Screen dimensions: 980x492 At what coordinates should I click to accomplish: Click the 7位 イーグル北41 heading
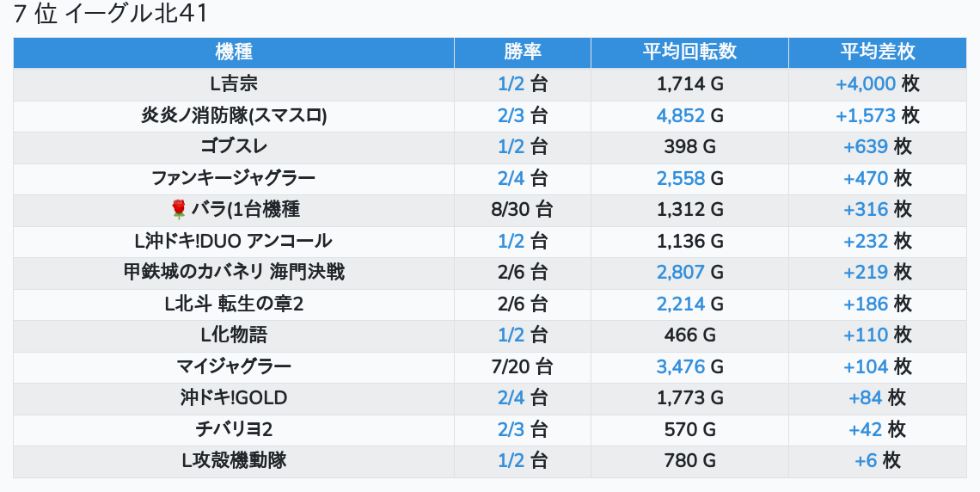tap(111, 15)
